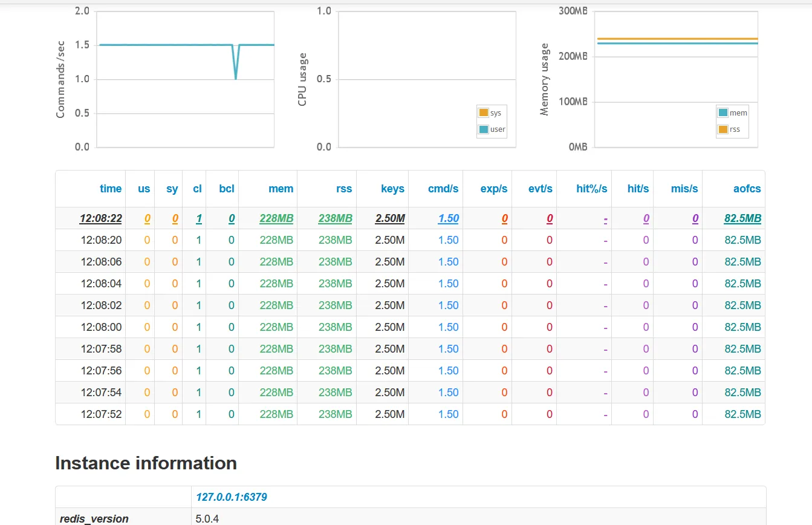Click the 12:08:02 timestamp cell
The width and height of the screenshot is (812, 525).
pyautogui.click(x=101, y=305)
